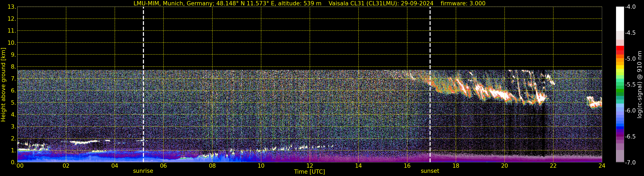Select the "11." height axis tick label
This screenshot has height=176, width=644.
pyautogui.click(x=12, y=31)
